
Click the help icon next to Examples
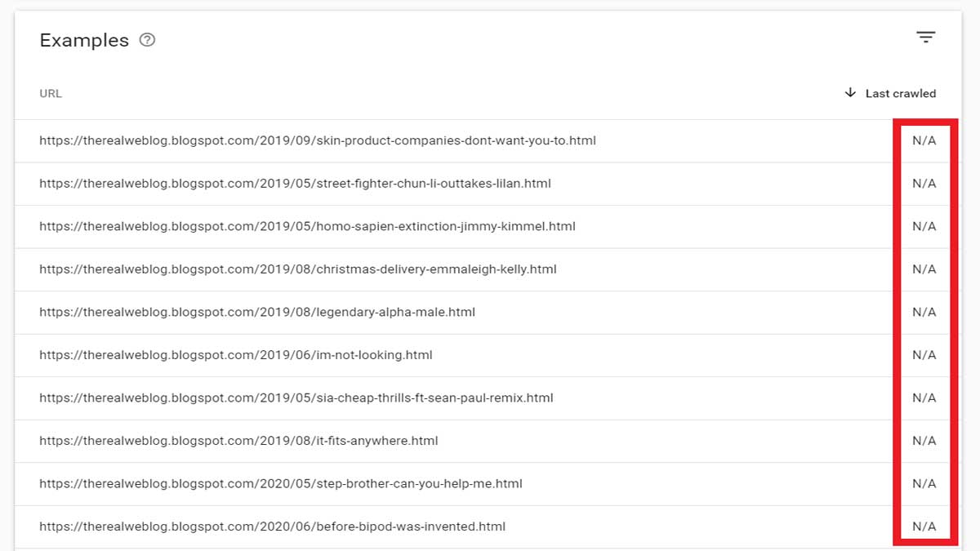click(x=147, y=40)
